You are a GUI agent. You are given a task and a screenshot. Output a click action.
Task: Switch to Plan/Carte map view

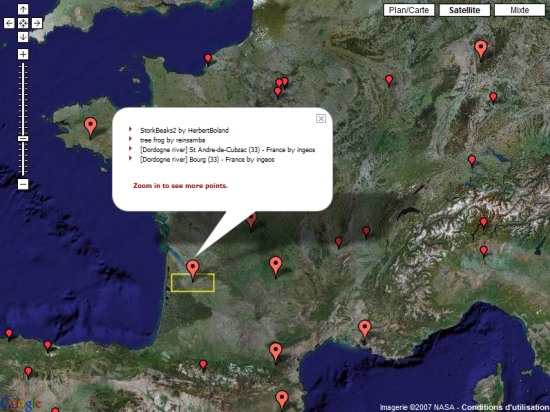(409, 10)
